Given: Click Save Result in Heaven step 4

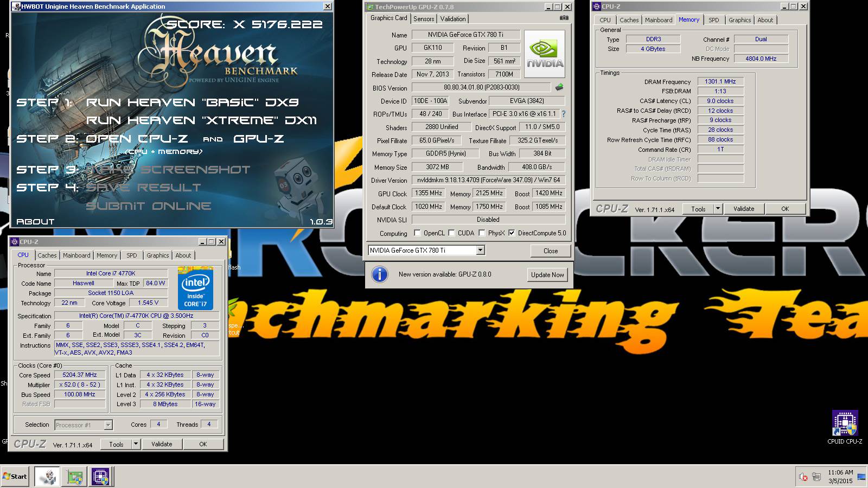Looking at the screenshot, I should pyautogui.click(x=143, y=187).
